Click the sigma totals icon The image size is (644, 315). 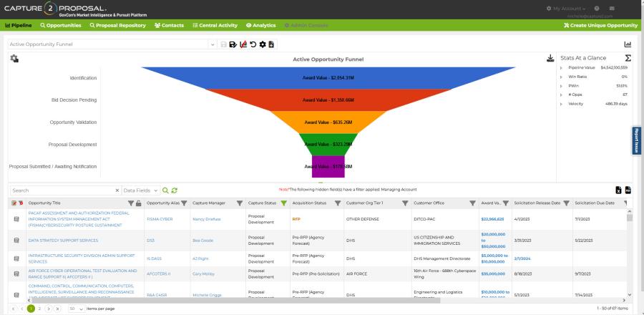[x=628, y=58]
